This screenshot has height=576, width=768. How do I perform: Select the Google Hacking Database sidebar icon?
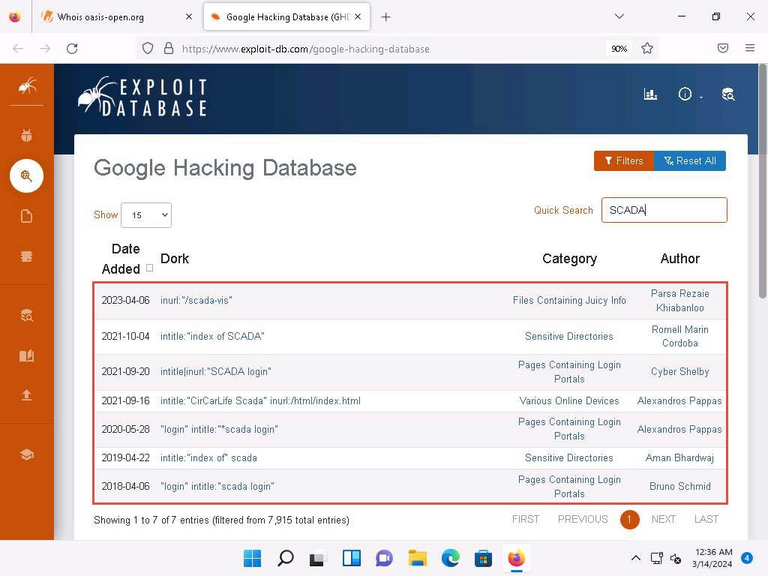pos(26,176)
